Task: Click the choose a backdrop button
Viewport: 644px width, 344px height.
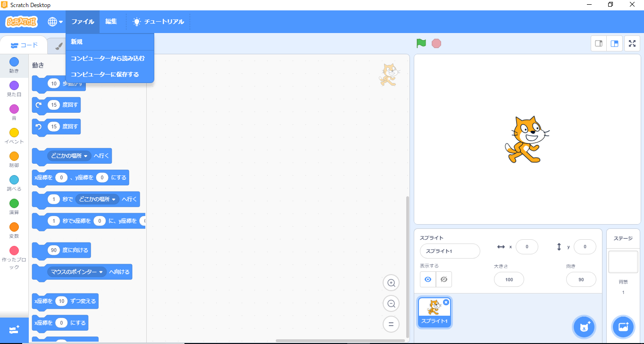Action: [623, 327]
